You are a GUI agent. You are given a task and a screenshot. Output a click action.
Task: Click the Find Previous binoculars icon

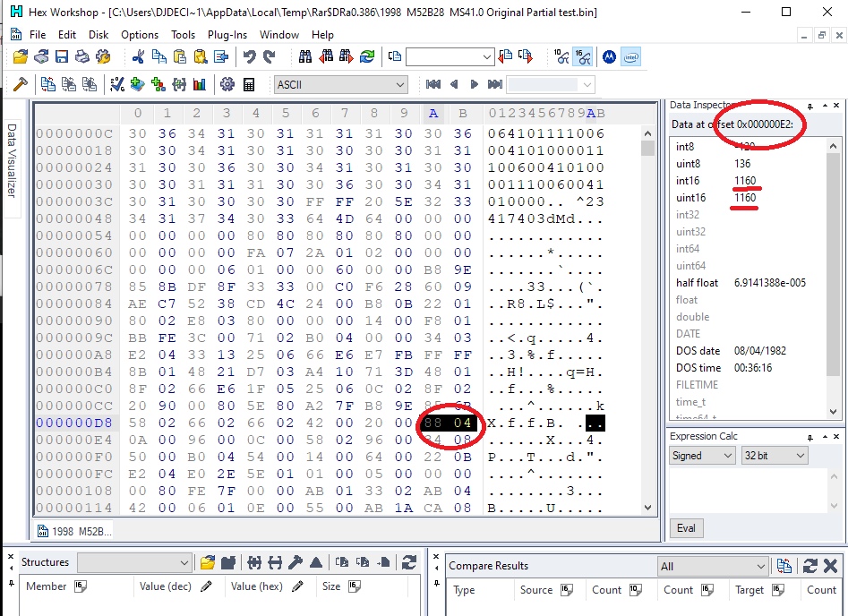click(326, 56)
